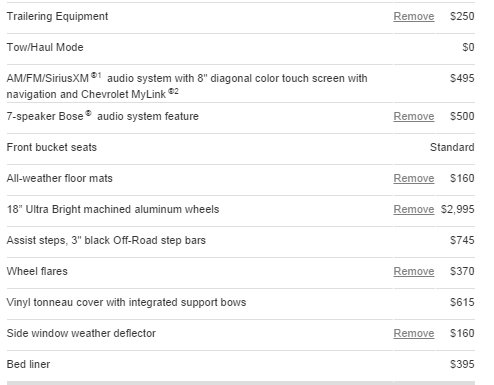The height and width of the screenshot is (385, 494).
Task: Remove the Trailering Equipment option
Action: [414, 16]
